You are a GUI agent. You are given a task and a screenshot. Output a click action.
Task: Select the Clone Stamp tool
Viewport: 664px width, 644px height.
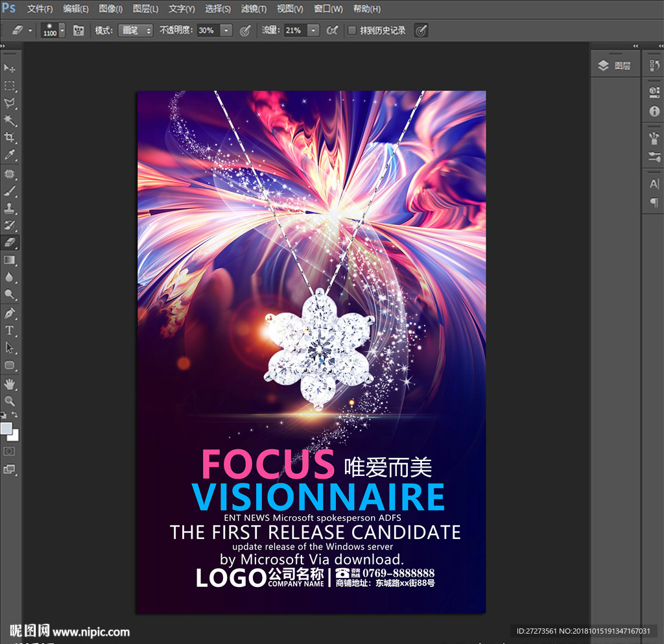(9, 208)
